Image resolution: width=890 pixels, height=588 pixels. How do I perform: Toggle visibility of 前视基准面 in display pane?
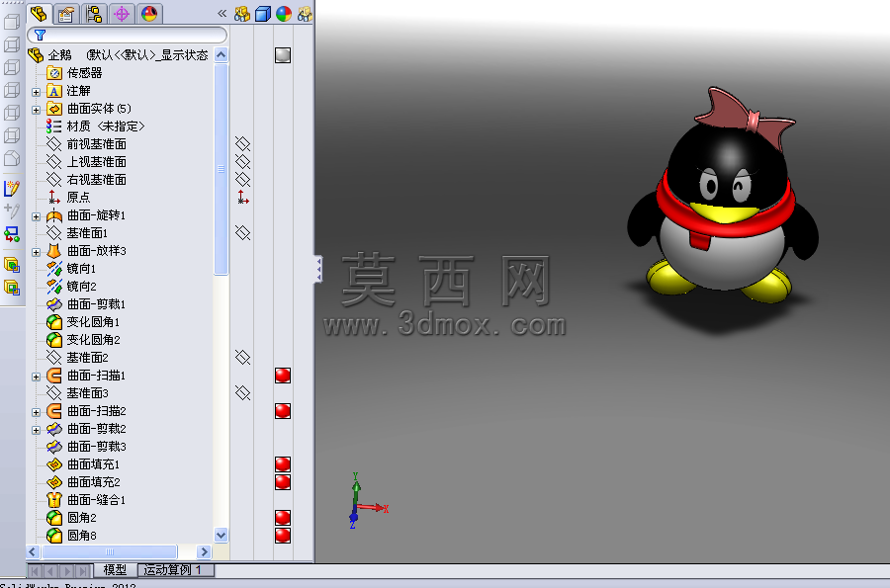[x=243, y=144]
